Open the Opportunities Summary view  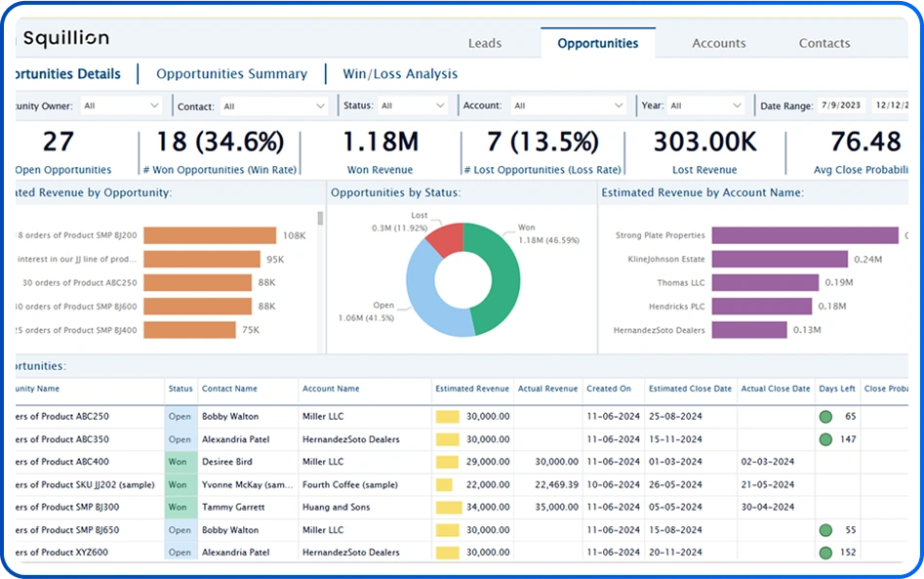click(x=231, y=74)
